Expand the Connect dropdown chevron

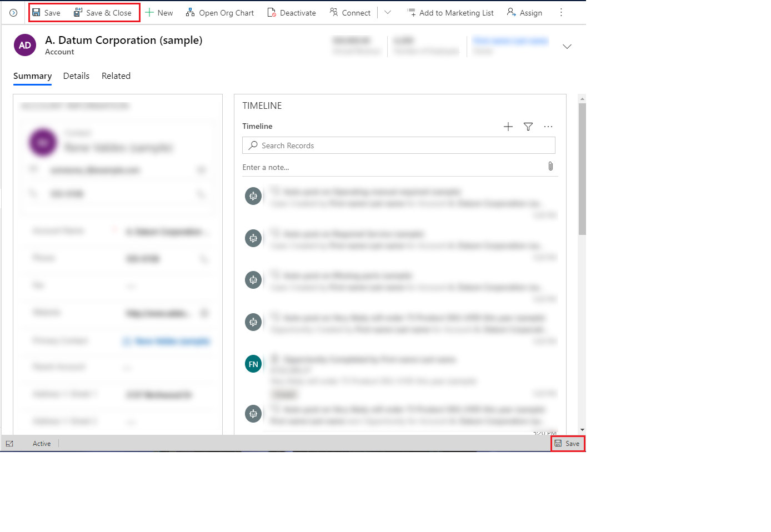tap(388, 12)
